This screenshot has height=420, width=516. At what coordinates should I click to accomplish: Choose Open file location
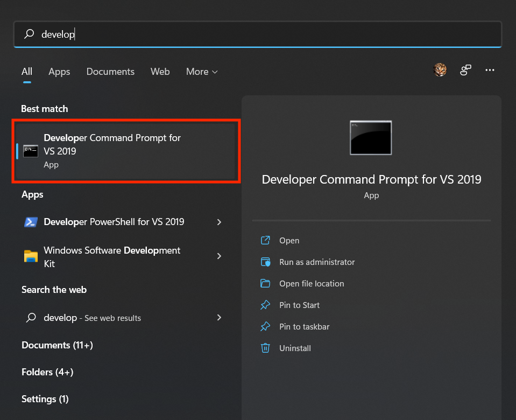[312, 284]
